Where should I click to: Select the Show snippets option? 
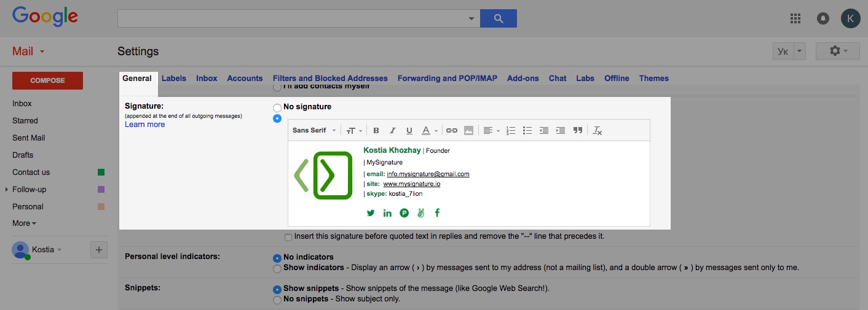[x=277, y=289]
